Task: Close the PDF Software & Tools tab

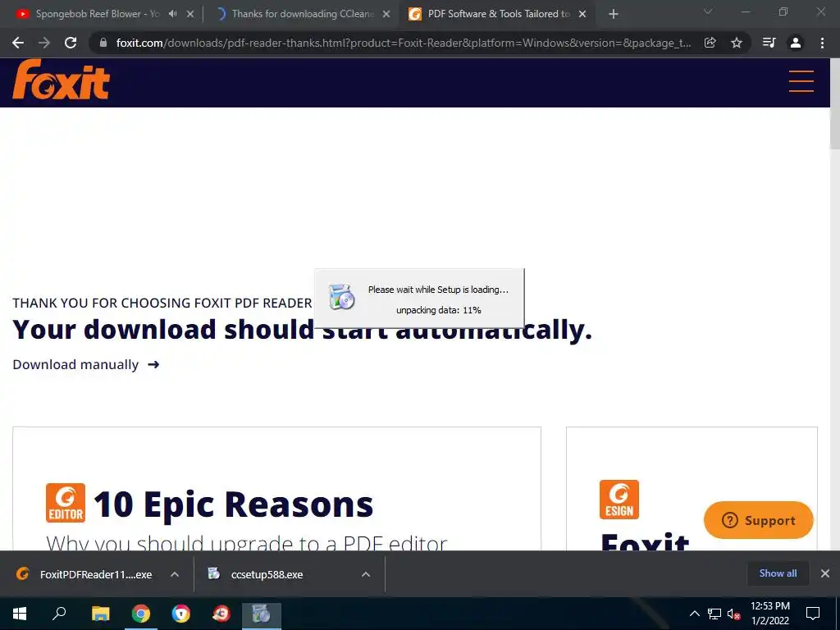Action: 582,14
